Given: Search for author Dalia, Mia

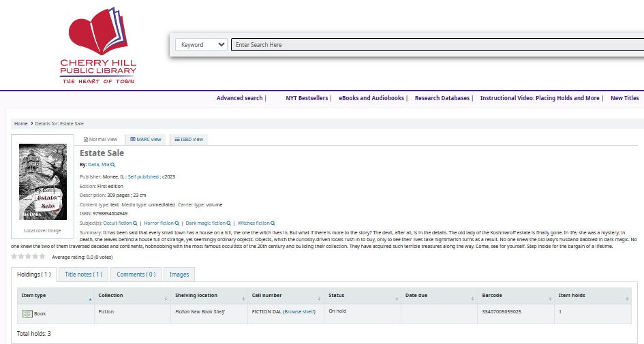Looking at the screenshot, I should point(99,165).
